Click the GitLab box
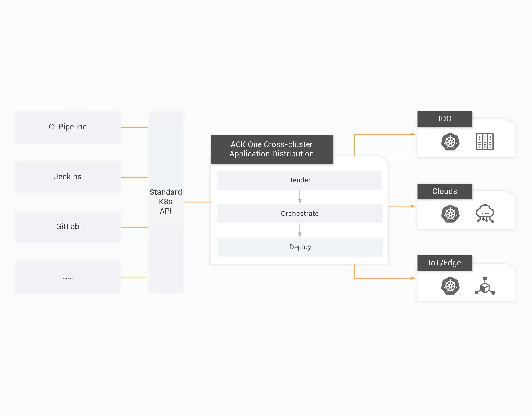The image size is (532, 415). click(68, 227)
